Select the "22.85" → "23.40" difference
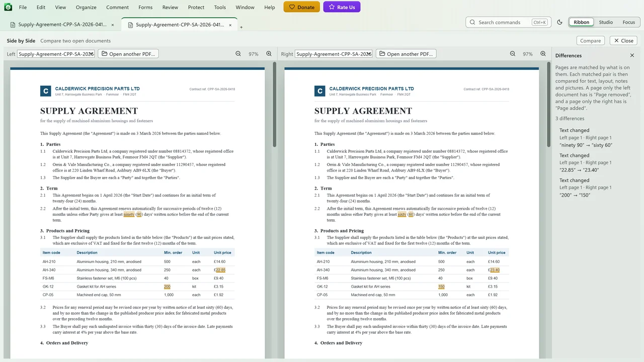644x362 pixels. 596,162
